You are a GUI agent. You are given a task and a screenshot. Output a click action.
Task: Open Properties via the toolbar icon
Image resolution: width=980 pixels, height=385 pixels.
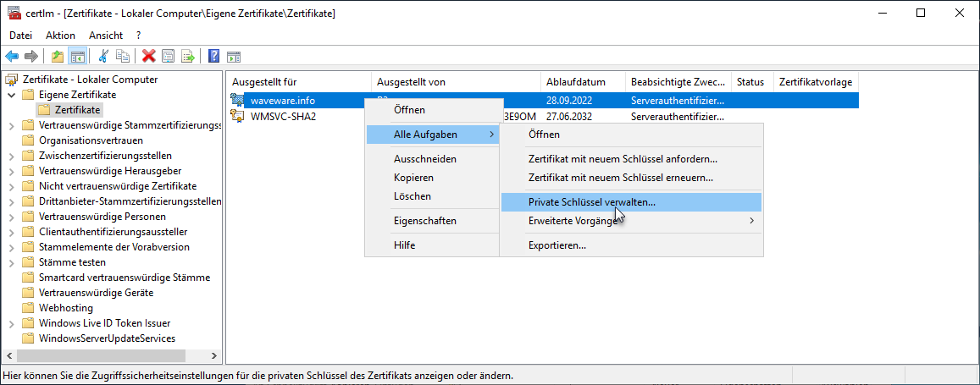tap(168, 57)
